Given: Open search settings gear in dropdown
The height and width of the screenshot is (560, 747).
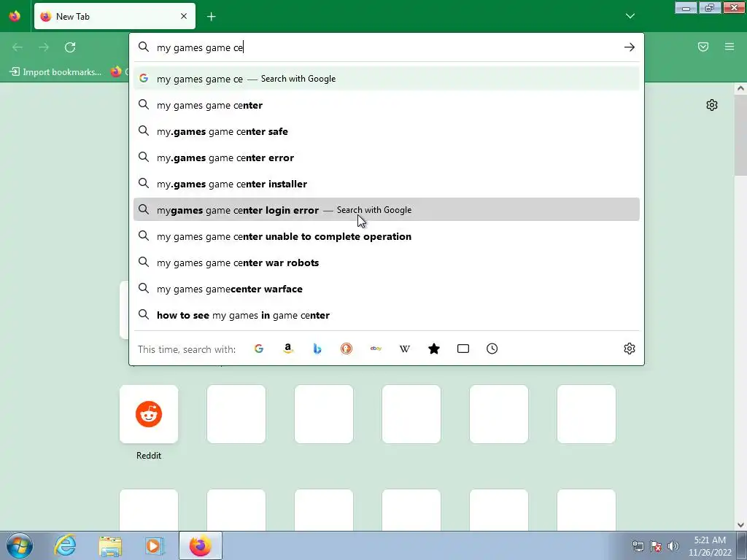Looking at the screenshot, I should click(630, 349).
